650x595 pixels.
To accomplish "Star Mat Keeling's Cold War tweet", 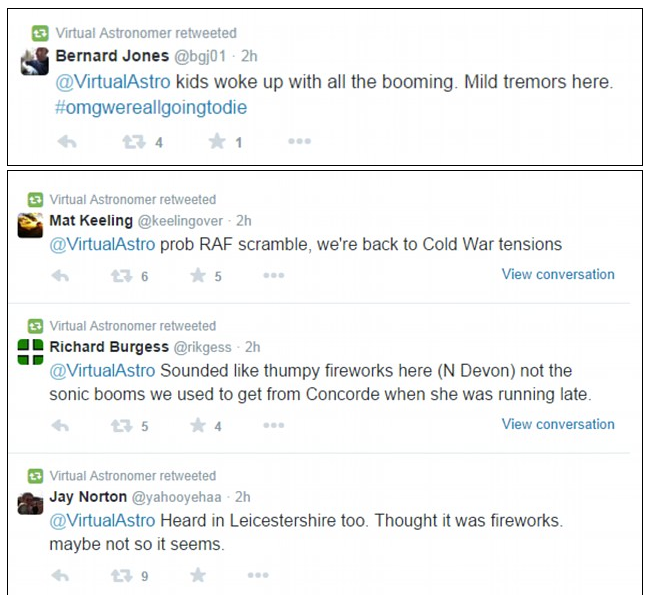I will [198, 276].
